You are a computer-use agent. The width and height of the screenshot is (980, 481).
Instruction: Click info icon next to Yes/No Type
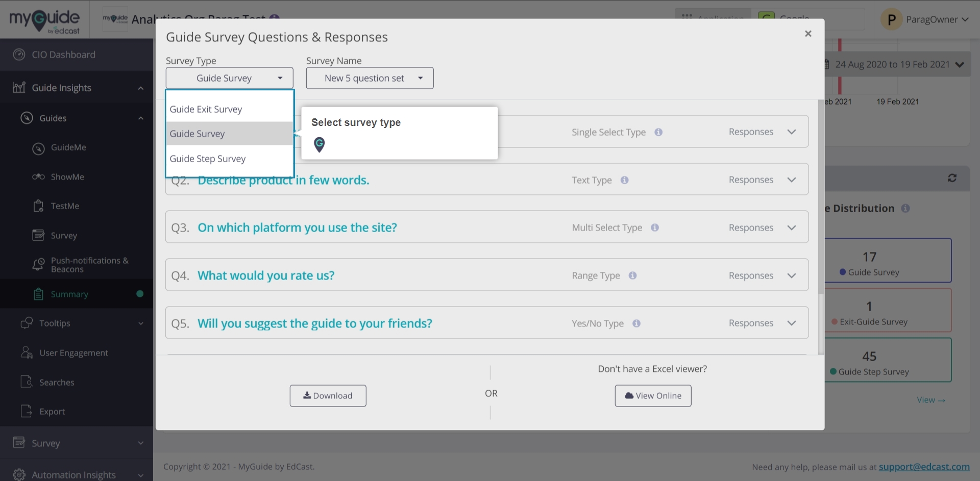pyautogui.click(x=636, y=323)
